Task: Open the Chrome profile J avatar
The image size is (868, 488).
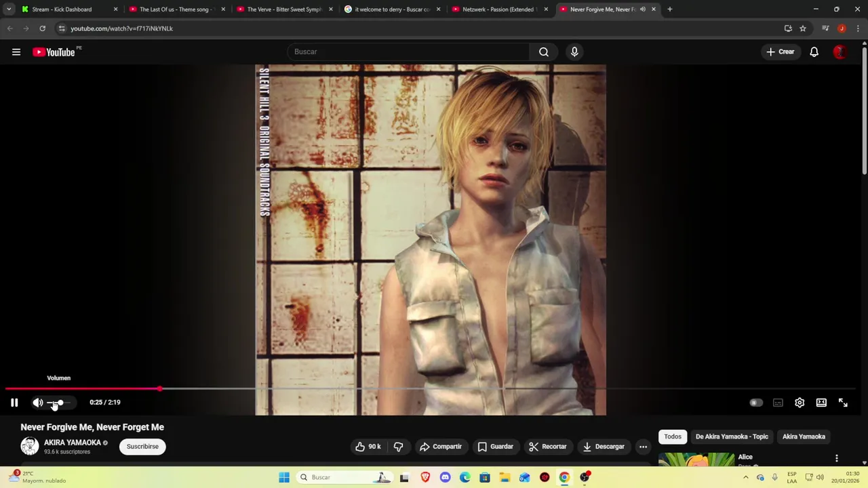Action: [842, 28]
